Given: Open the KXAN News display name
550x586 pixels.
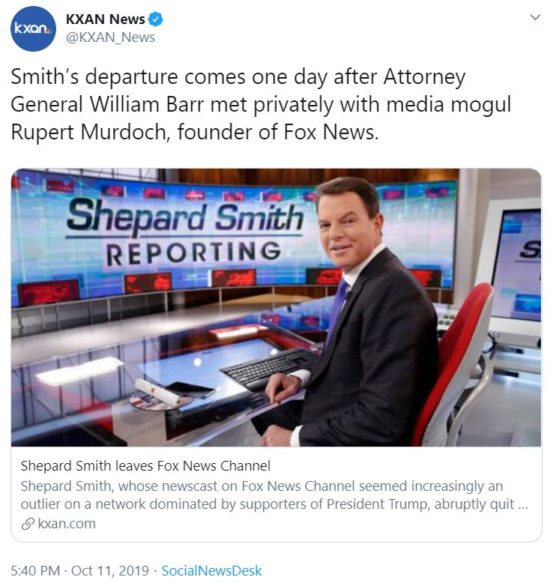Looking at the screenshot, I should tap(105, 19).
